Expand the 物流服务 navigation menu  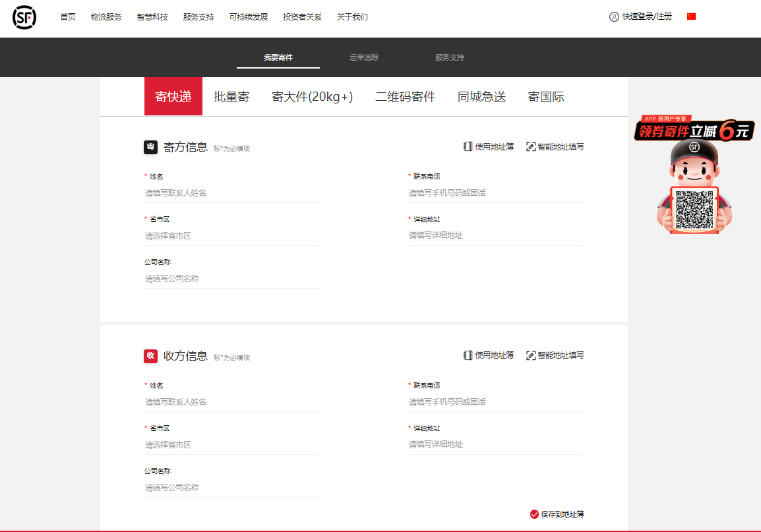[106, 17]
